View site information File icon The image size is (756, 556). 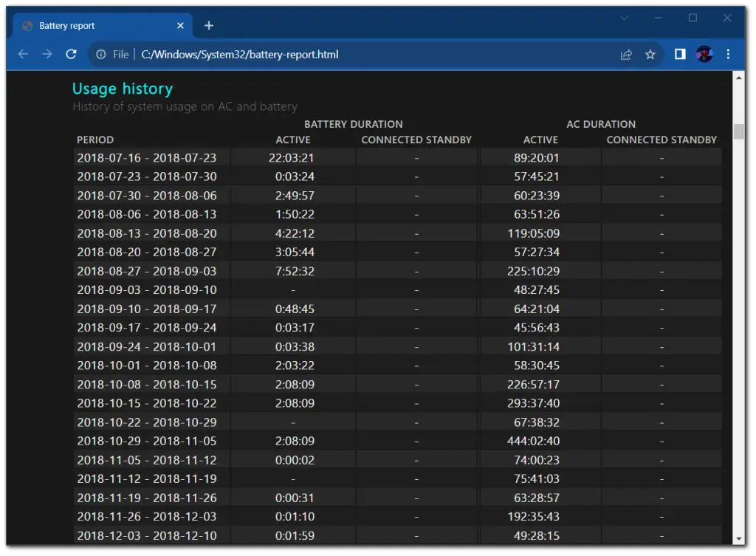(x=100, y=55)
